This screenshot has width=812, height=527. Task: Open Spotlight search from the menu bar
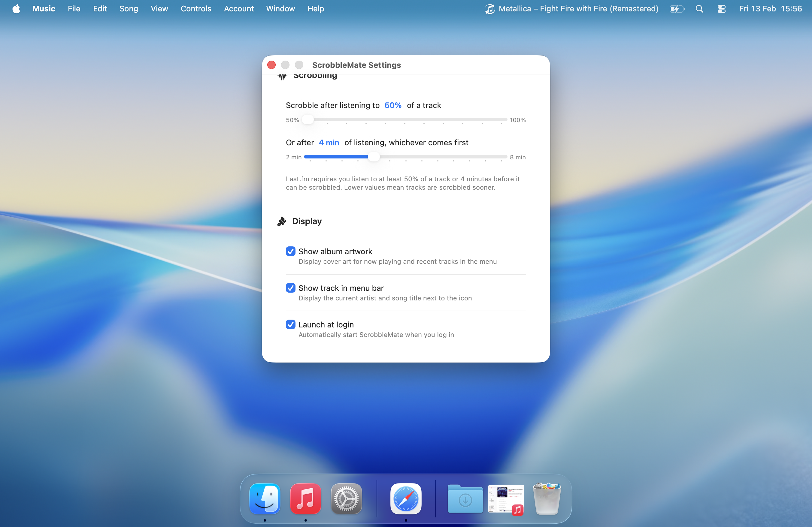[699, 8]
